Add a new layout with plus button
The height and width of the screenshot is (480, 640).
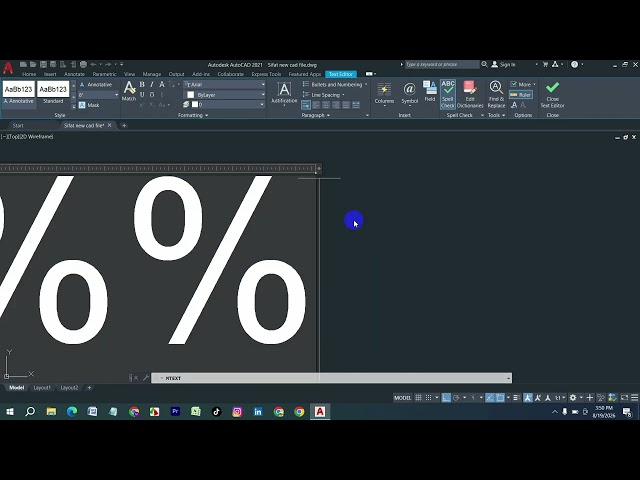89,388
